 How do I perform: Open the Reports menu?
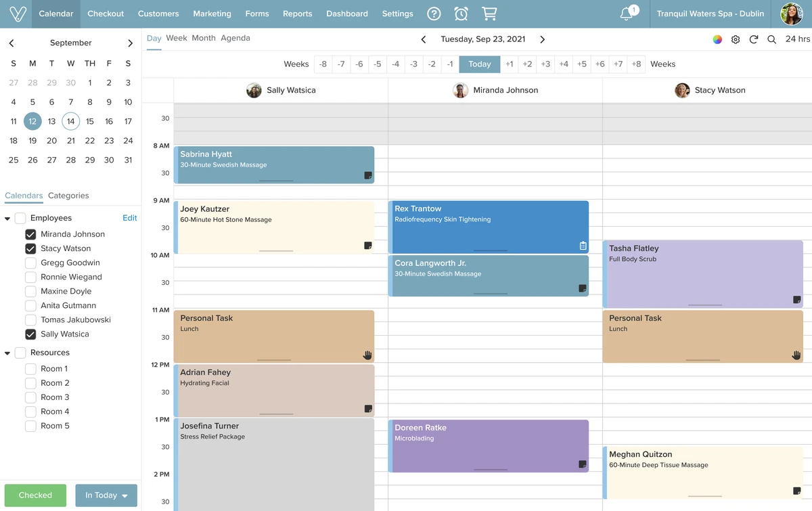pyautogui.click(x=298, y=14)
